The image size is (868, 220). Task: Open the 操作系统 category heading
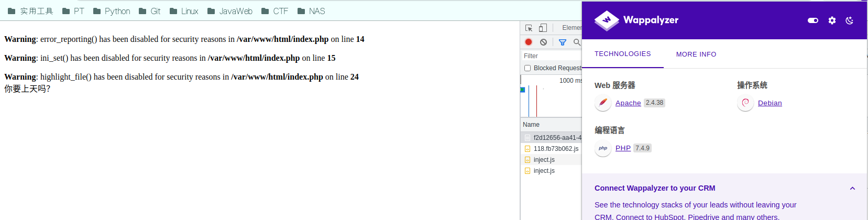pos(752,85)
